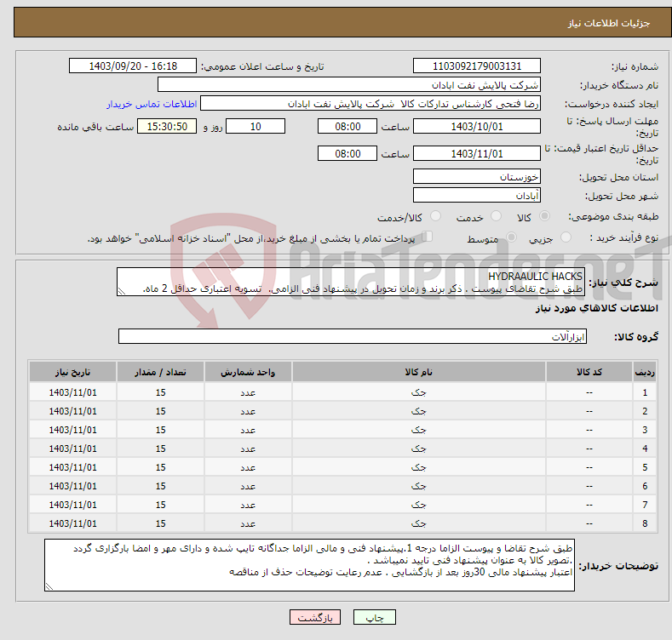Screen dimensions: 672x640
Task: Select the خدمت radio button
Action: pyautogui.click(x=496, y=216)
